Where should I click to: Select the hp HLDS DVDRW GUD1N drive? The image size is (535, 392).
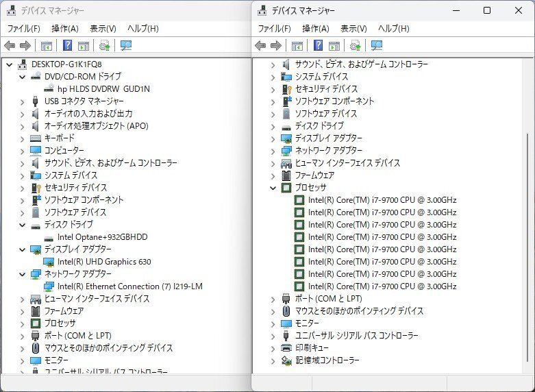click(103, 89)
